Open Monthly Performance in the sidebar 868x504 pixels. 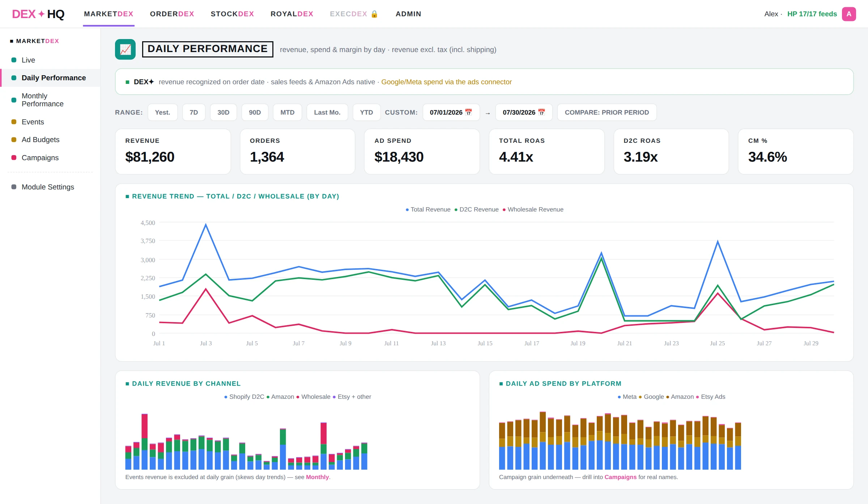50,100
